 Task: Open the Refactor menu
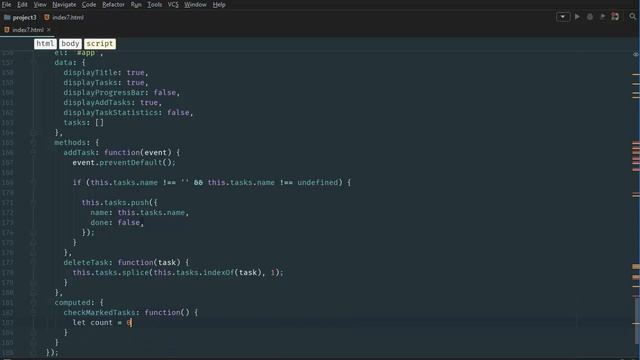(113, 4)
